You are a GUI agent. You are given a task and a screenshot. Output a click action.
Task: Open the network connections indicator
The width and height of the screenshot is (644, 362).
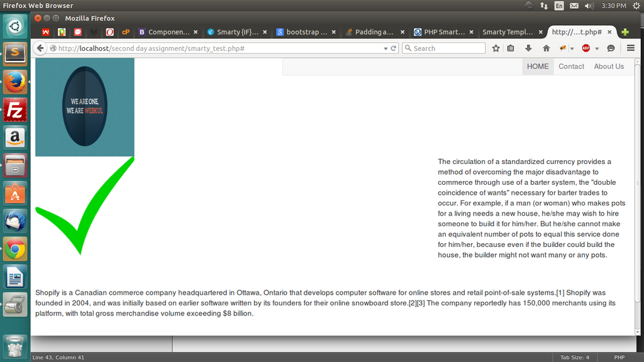click(544, 6)
